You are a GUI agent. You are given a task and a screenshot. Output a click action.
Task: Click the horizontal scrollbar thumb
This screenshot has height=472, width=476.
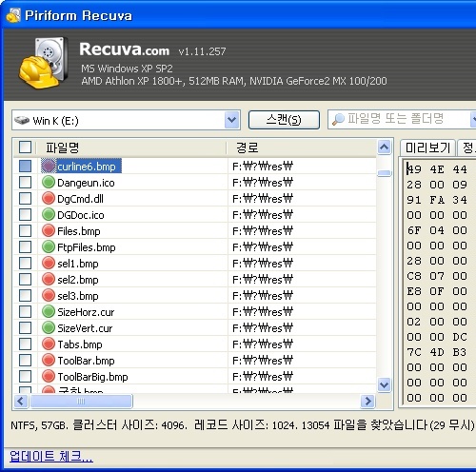point(81,402)
